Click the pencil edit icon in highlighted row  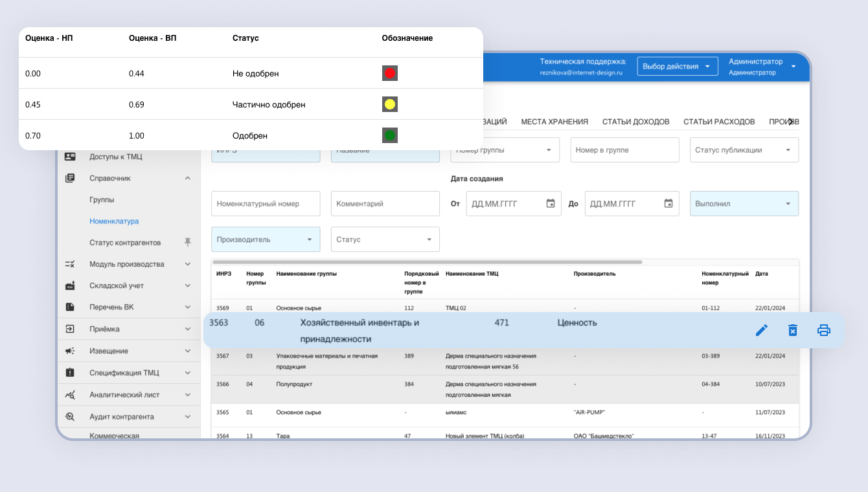[762, 331]
